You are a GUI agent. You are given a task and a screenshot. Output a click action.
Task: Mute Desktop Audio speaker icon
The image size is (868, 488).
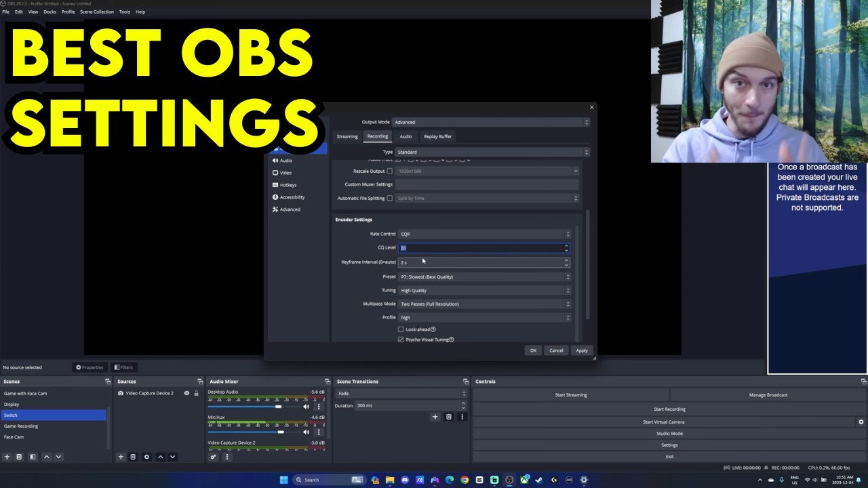pos(306,407)
